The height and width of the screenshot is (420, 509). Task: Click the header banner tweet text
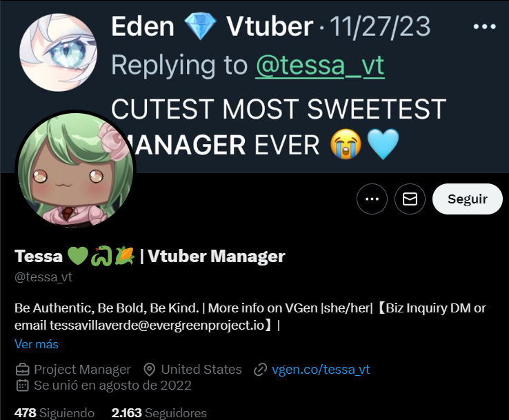279,127
